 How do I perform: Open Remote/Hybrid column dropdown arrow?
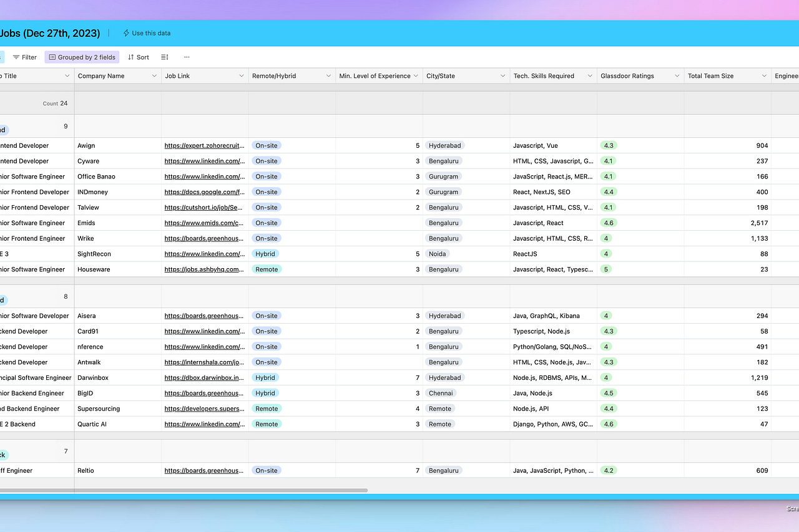328,76
